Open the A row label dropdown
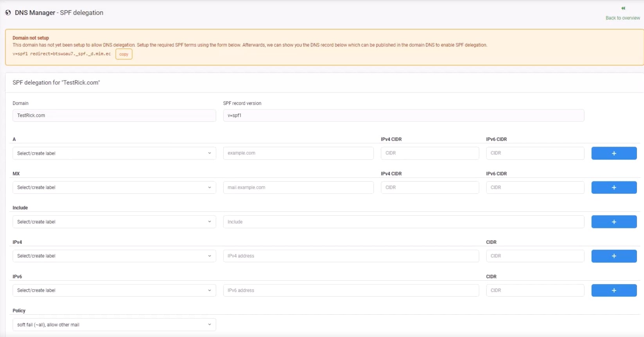 click(114, 153)
